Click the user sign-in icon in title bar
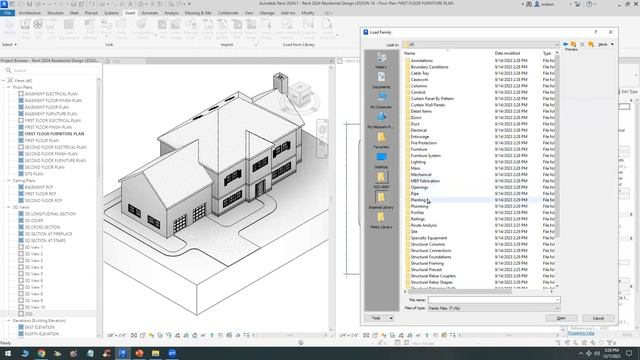The width and height of the screenshot is (640, 360). [537, 4]
